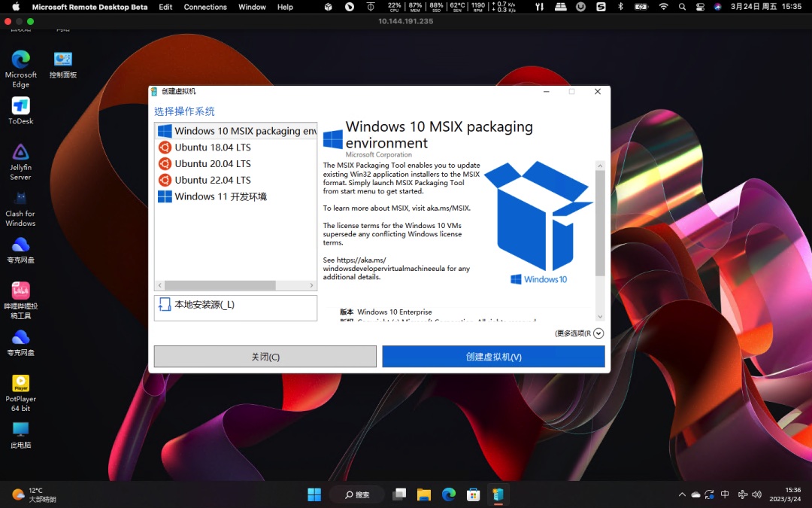
Task: Click up arrow of description scrollbar
Action: click(600, 166)
